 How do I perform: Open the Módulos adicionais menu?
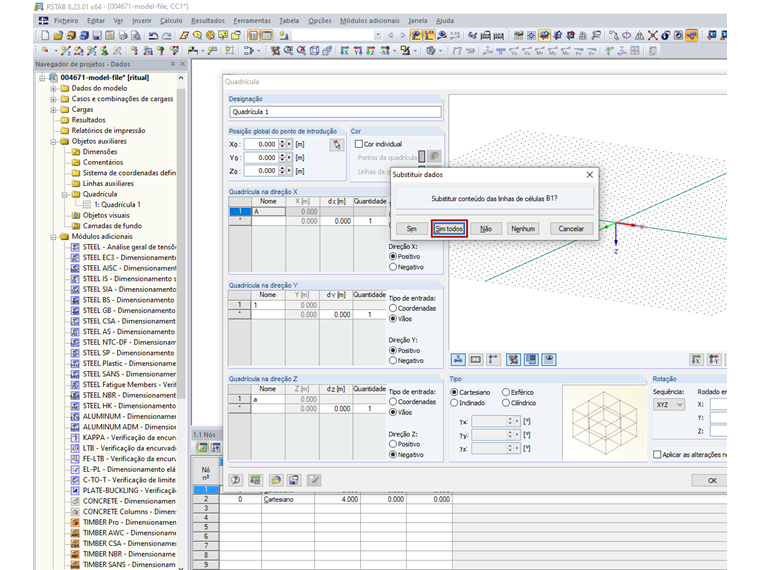368,20
